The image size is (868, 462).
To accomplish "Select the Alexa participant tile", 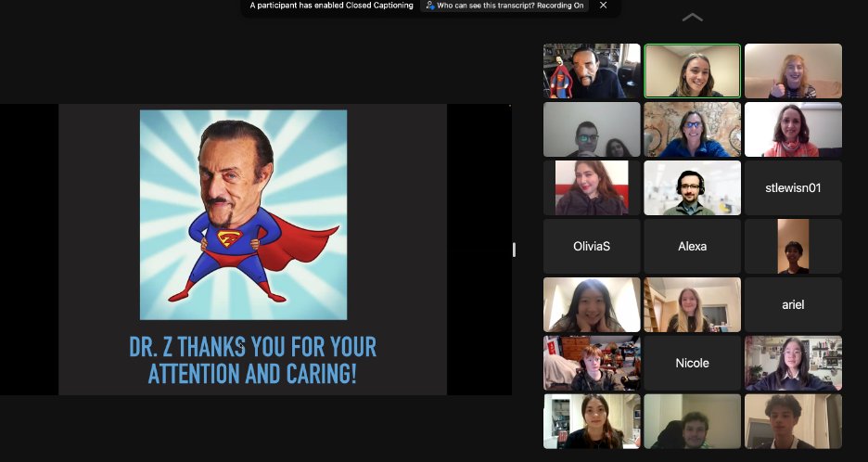I will click(x=692, y=246).
